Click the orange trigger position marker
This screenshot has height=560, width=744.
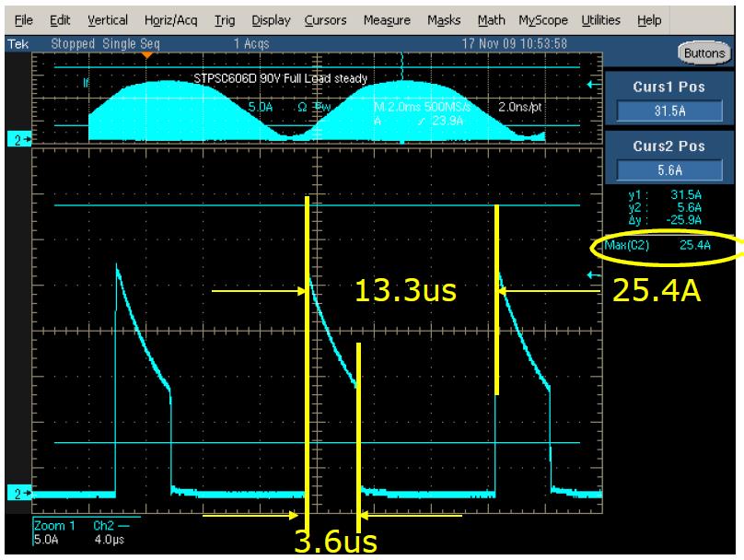point(146,55)
